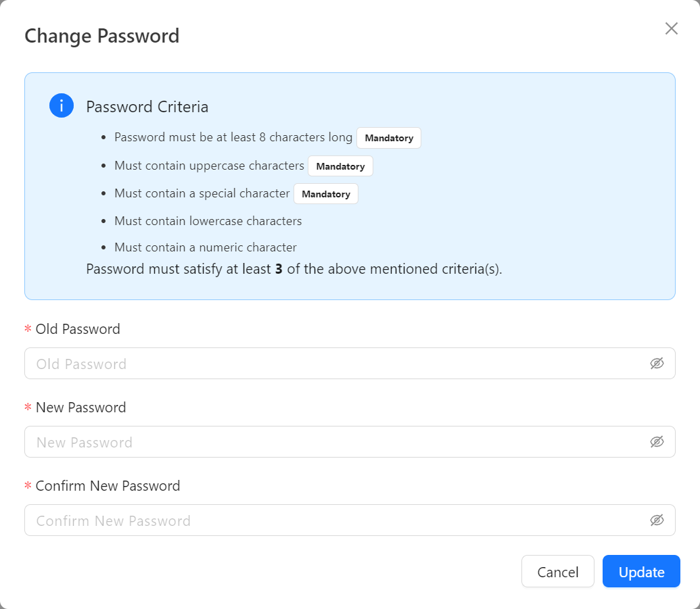Reveal the Confirm New Password entry
This screenshot has width=700, height=609.
[657, 520]
